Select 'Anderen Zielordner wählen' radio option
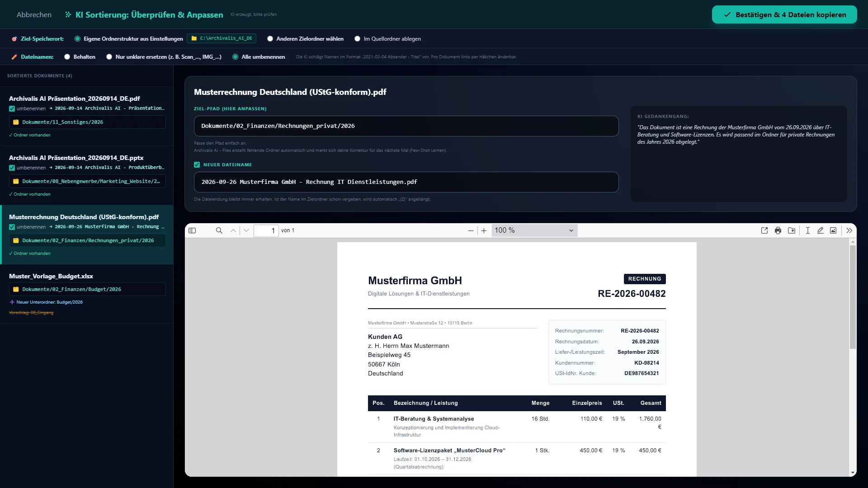The height and width of the screenshot is (488, 868). (x=270, y=39)
